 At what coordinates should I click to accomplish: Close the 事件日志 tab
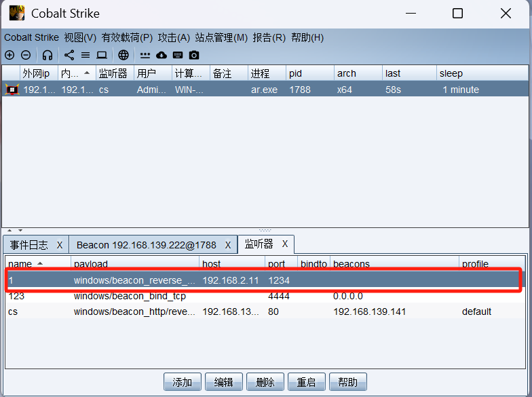tap(60, 245)
